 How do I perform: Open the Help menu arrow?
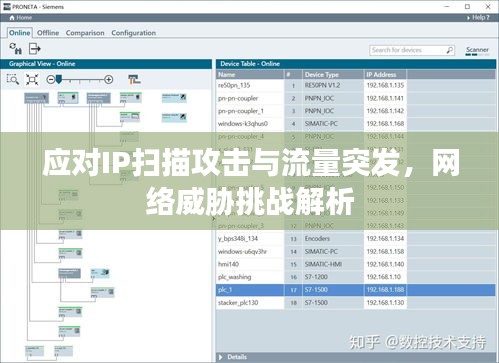pyautogui.click(x=468, y=18)
